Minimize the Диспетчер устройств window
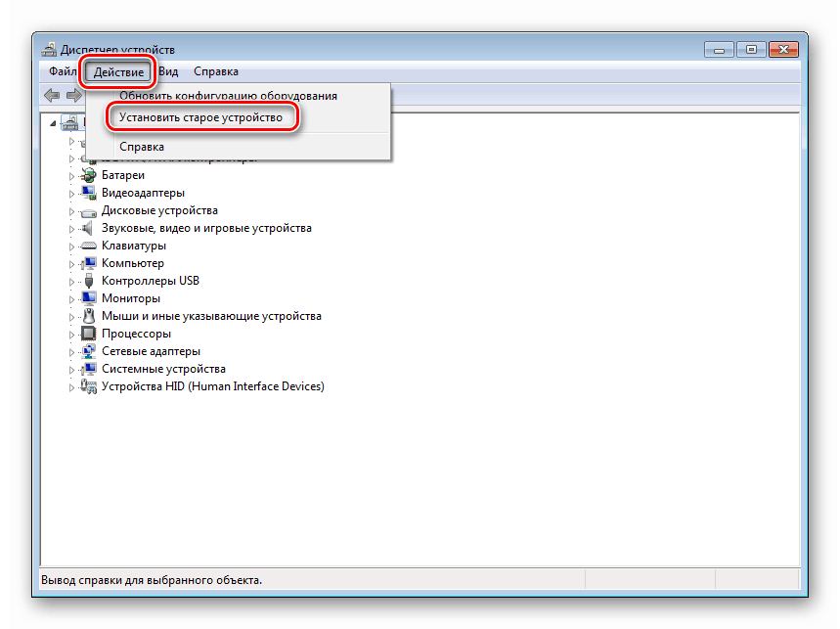The height and width of the screenshot is (629, 840). [x=719, y=50]
